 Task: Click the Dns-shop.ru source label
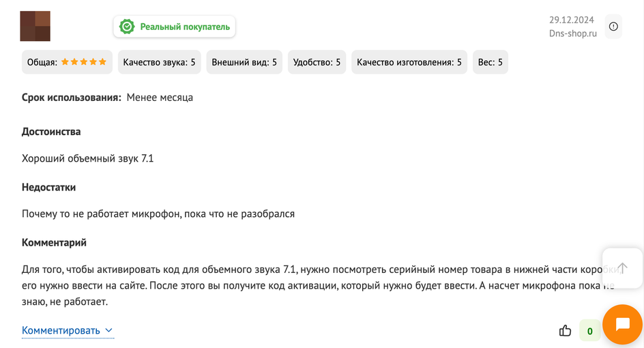572,33
